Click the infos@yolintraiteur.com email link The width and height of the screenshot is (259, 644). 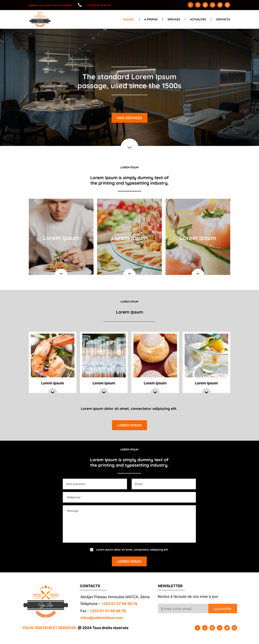coord(102,618)
